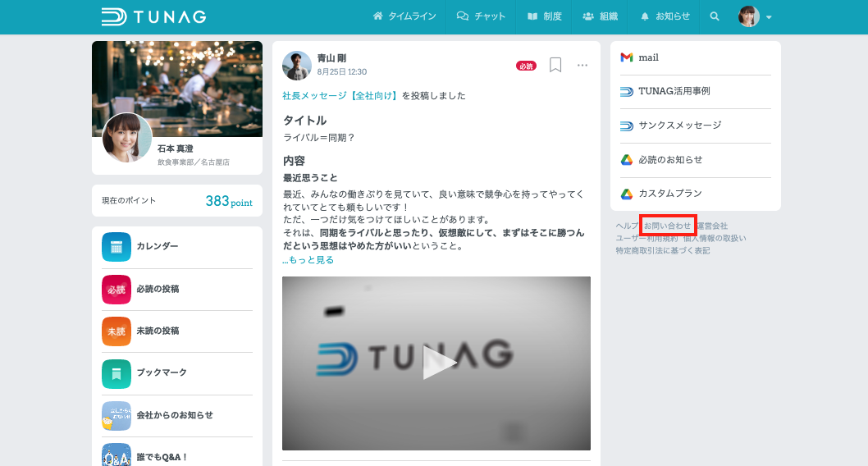This screenshot has width=868, height=466.
Task: Click the TUNAG logo in header
Action: [154, 16]
